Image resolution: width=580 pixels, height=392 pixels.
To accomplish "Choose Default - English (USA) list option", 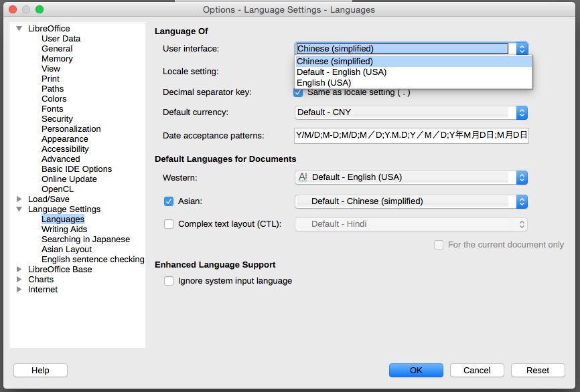I will tap(342, 72).
